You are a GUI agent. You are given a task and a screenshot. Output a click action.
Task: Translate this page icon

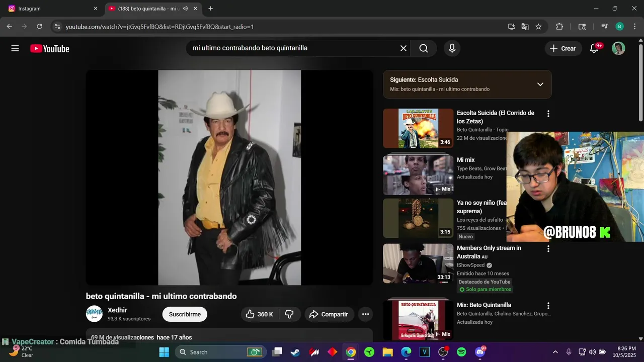[525, 27]
